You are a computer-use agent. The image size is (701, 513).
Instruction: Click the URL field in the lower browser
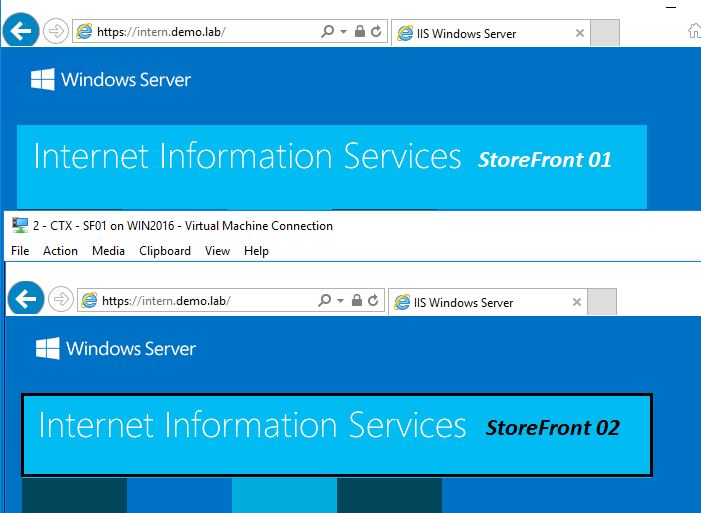click(x=200, y=300)
